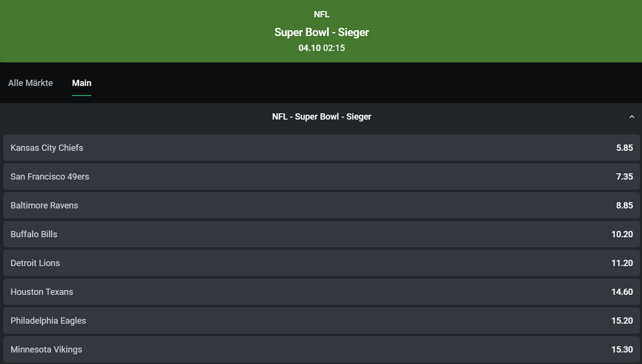This screenshot has height=364, width=642.
Task: Open the San Francisco 49ers selection row
Action: click(x=321, y=176)
